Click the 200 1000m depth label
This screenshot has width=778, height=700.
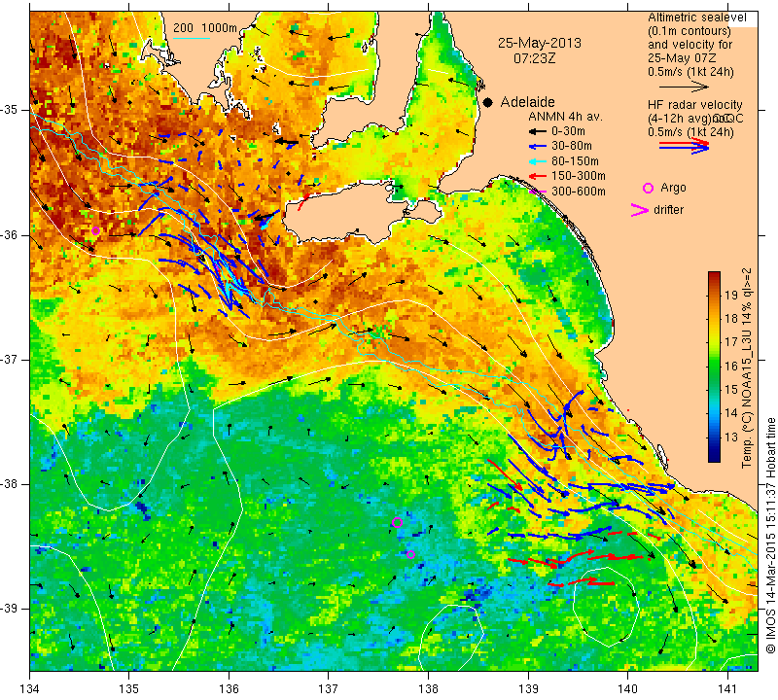pyautogui.click(x=205, y=28)
